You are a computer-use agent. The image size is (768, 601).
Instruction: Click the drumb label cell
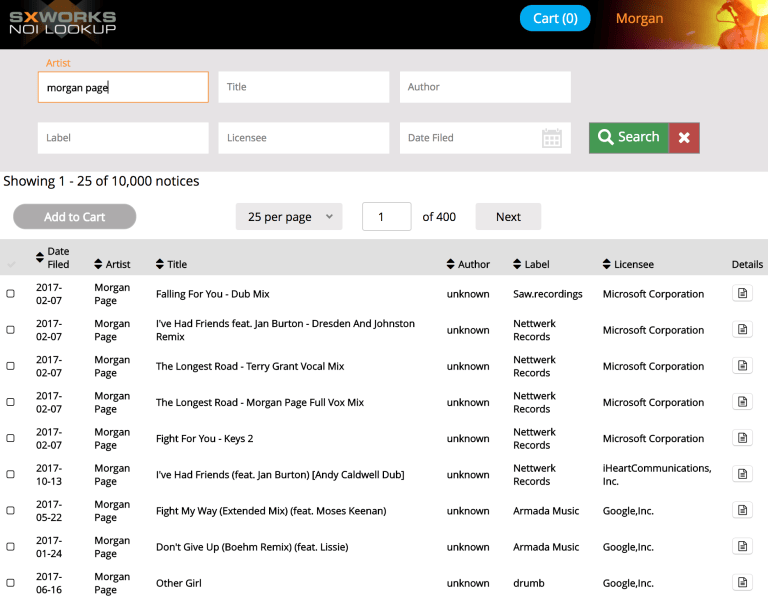coord(528,583)
